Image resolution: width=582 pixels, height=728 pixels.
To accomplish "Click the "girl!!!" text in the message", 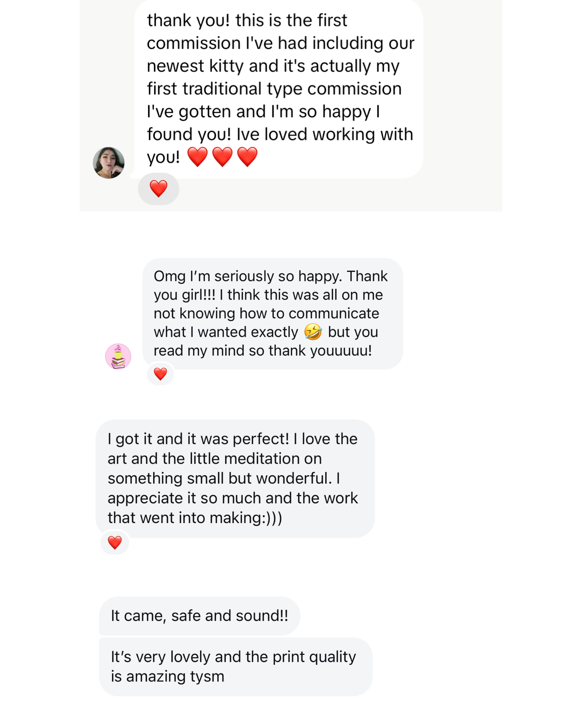I will (x=198, y=295).
